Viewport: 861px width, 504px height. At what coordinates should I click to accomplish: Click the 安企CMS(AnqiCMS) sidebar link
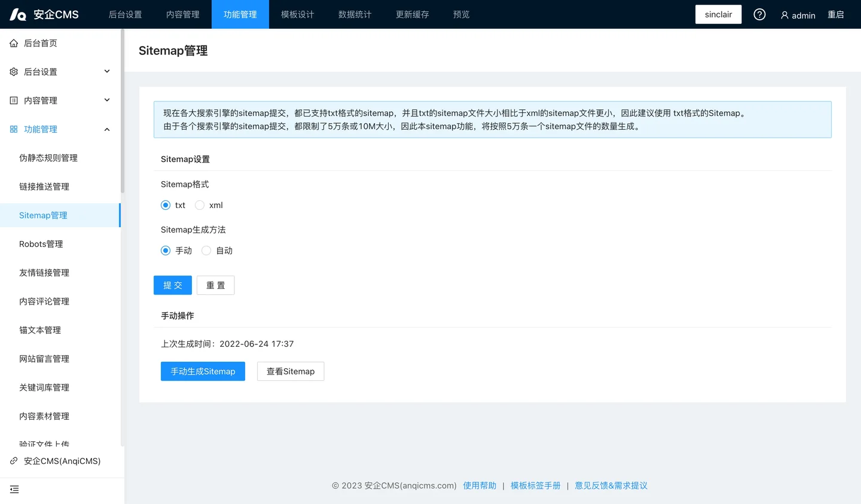(x=62, y=461)
